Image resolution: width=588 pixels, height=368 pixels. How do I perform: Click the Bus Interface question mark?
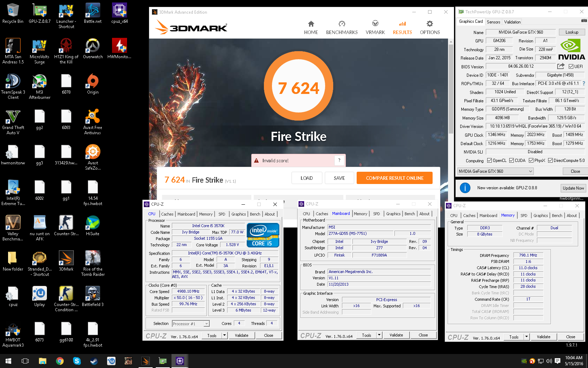[584, 83]
